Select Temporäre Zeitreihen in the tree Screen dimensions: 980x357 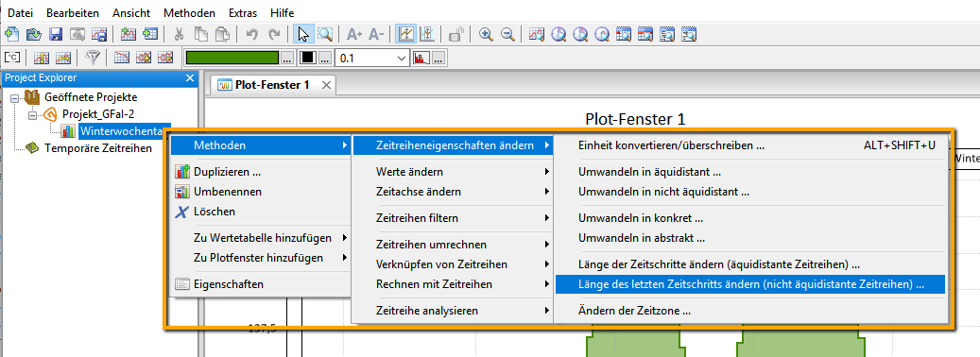(x=98, y=148)
